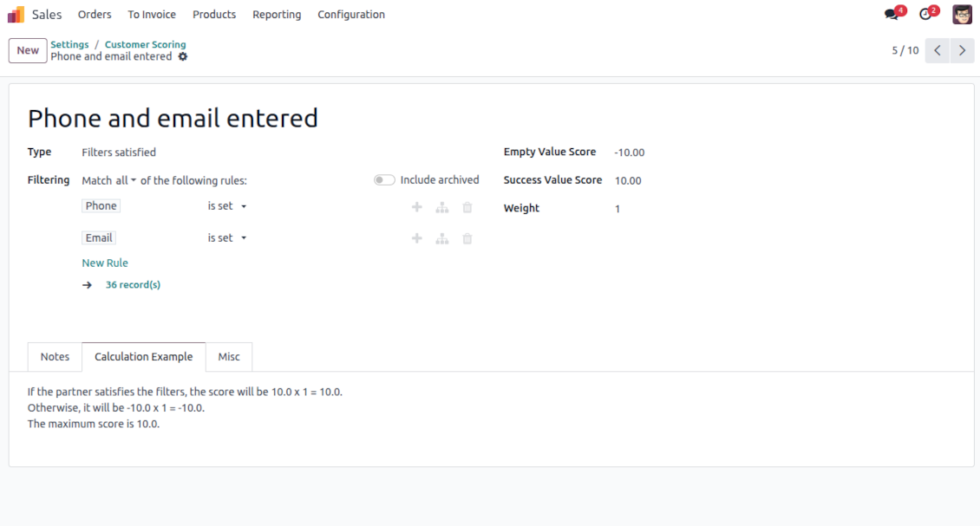
Task: Open the 36 record(s) link
Action: pyautogui.click(x=133, y=285)
